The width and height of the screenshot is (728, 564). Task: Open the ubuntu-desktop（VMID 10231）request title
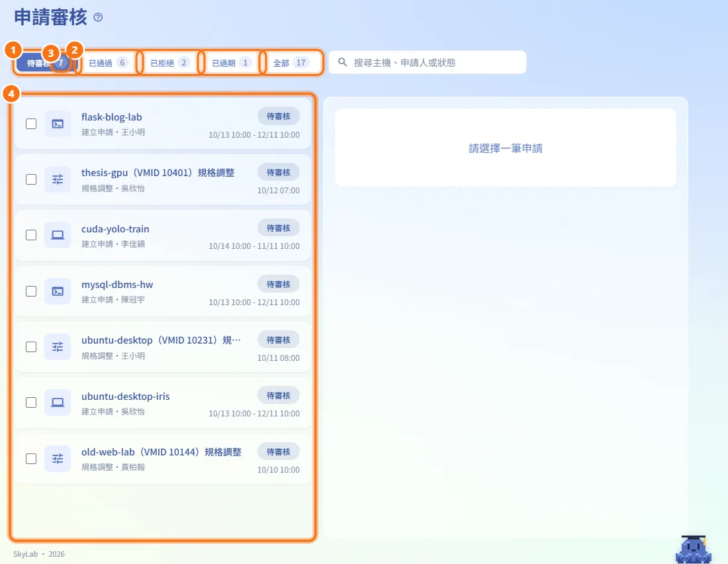[x=161, y=340]
